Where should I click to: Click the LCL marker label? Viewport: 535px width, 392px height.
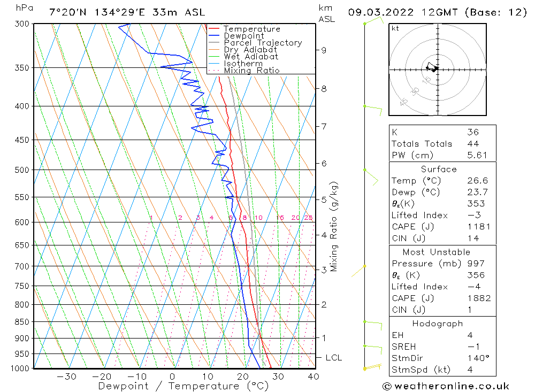coord(334,358)
